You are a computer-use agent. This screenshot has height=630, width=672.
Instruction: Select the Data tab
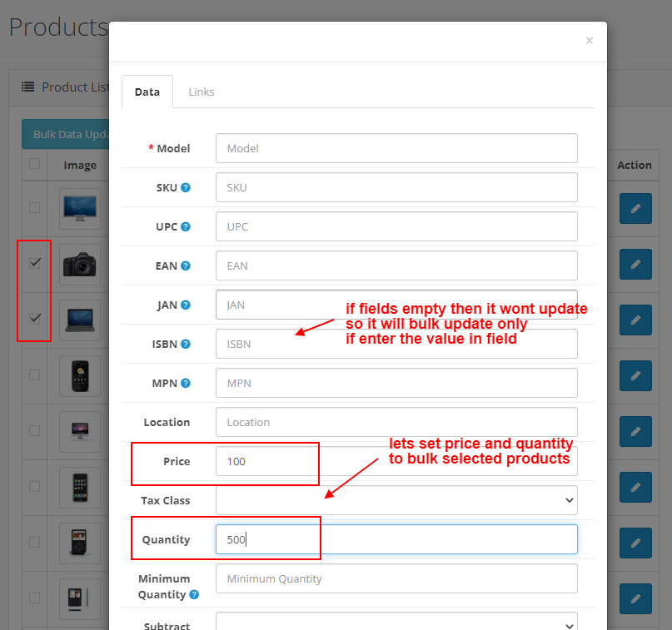coord(147,92)
